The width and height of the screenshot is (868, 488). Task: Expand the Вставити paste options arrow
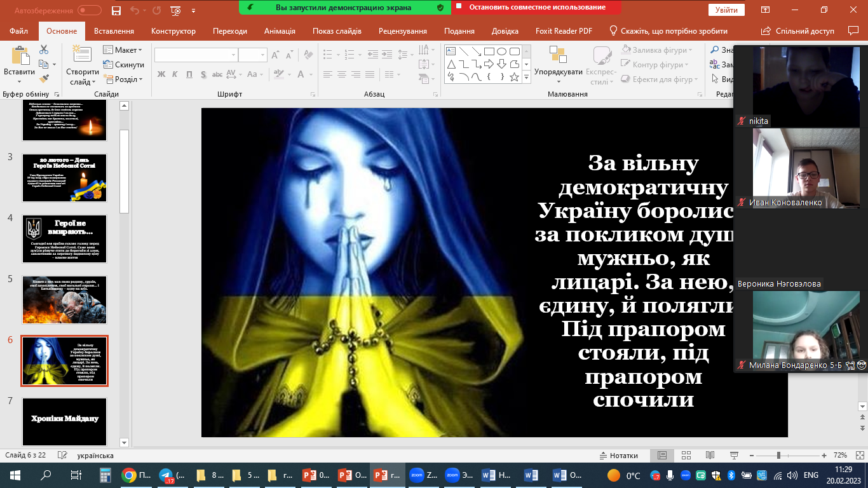19,81
